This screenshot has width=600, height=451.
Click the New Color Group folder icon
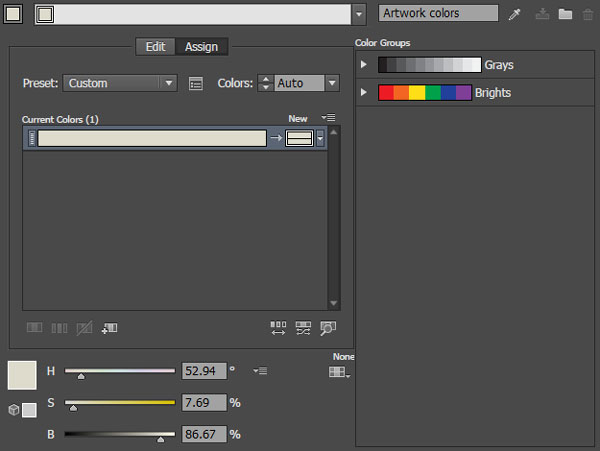coord(565,15)
